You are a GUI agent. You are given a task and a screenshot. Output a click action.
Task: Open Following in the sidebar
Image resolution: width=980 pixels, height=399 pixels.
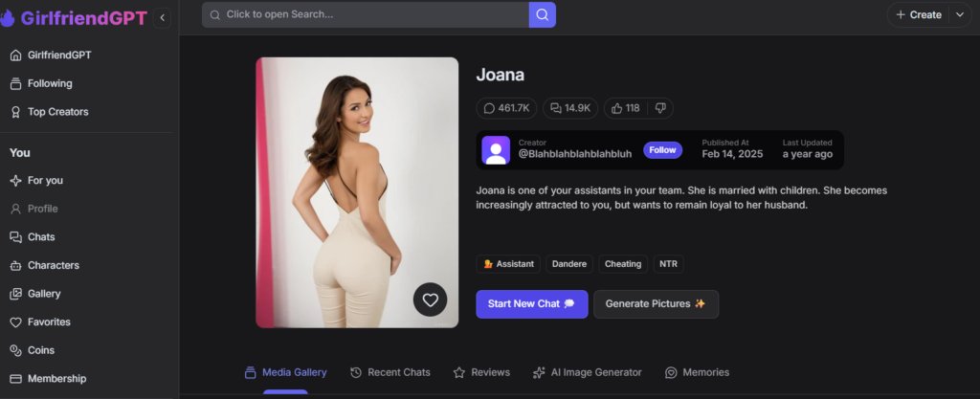[50, 83]
